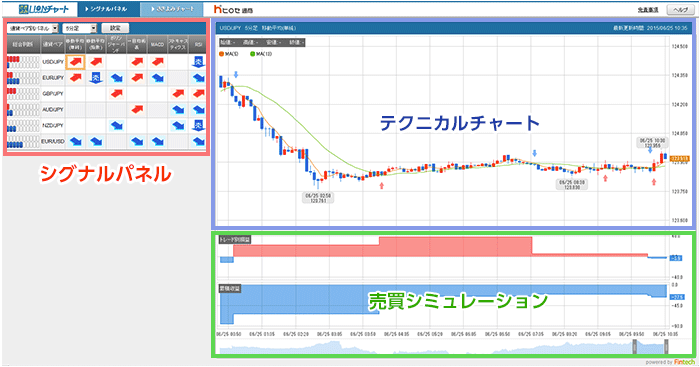This screenshot has height=367, width=700.
Task: Open AUDJPY Ichimoku buy signal arrow
Action: (x=137, y=109)
